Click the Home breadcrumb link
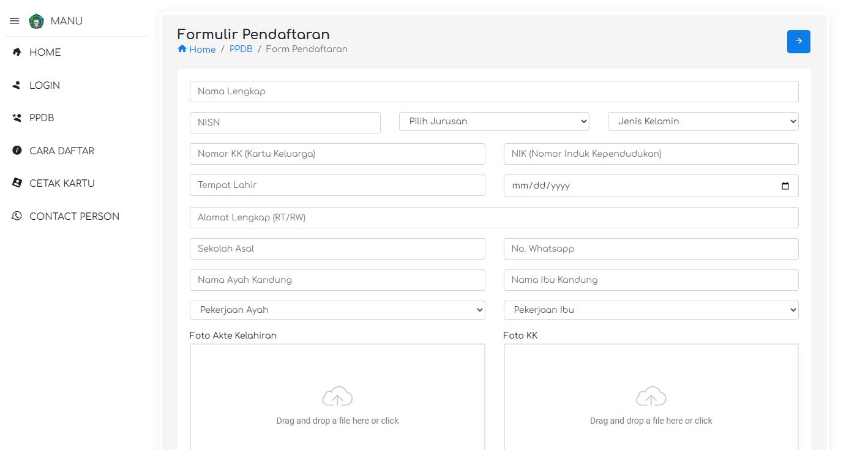 pyautogui.click(x=202, y=50)
